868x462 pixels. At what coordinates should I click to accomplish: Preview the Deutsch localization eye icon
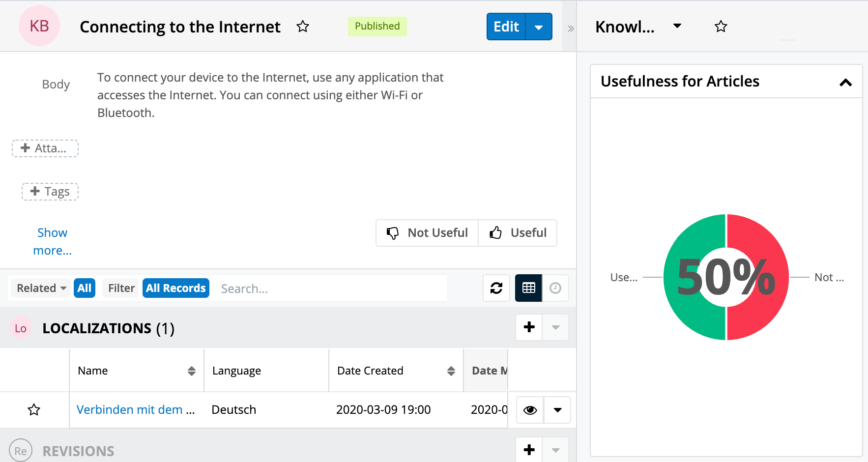[530, 410]
